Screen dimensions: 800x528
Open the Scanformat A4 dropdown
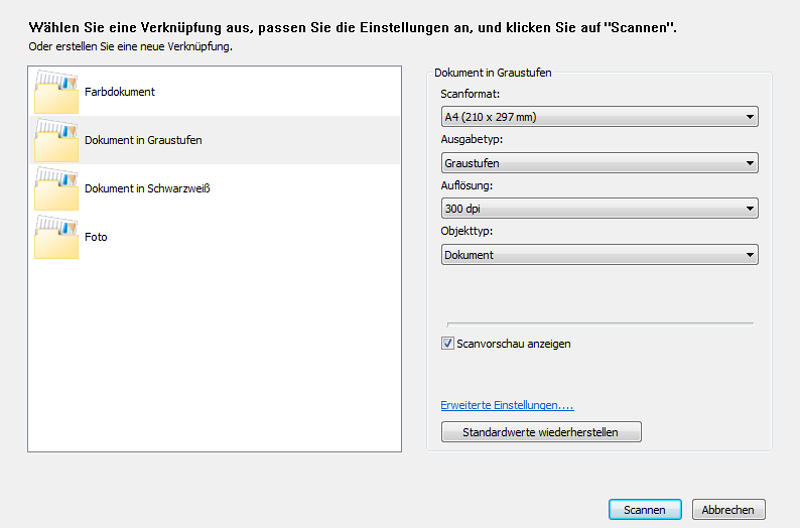click(x=599, y=117)
